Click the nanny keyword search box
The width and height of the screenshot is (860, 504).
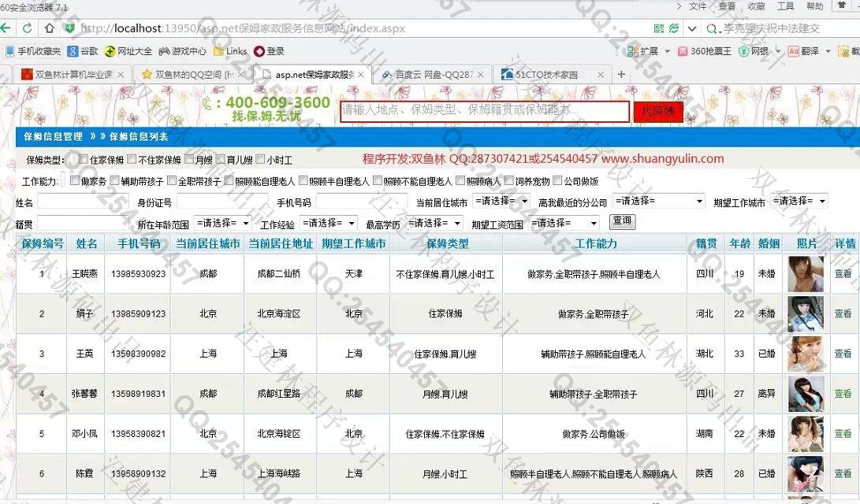(x=485, y=111)
